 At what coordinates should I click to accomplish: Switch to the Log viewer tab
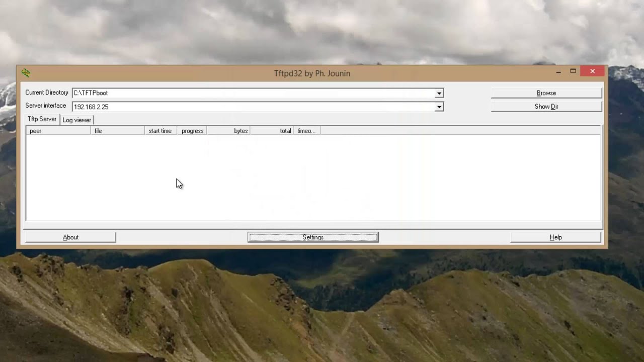pos(77,120)
